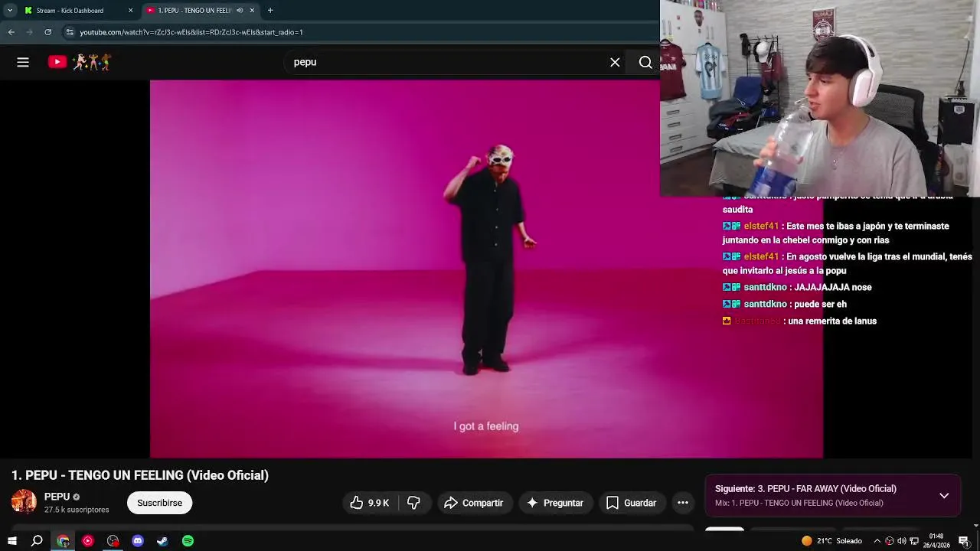This screenshot has height=551, width=980.
Task: Dislike the video with thumbs-down
Action: [x=413, y=503]
